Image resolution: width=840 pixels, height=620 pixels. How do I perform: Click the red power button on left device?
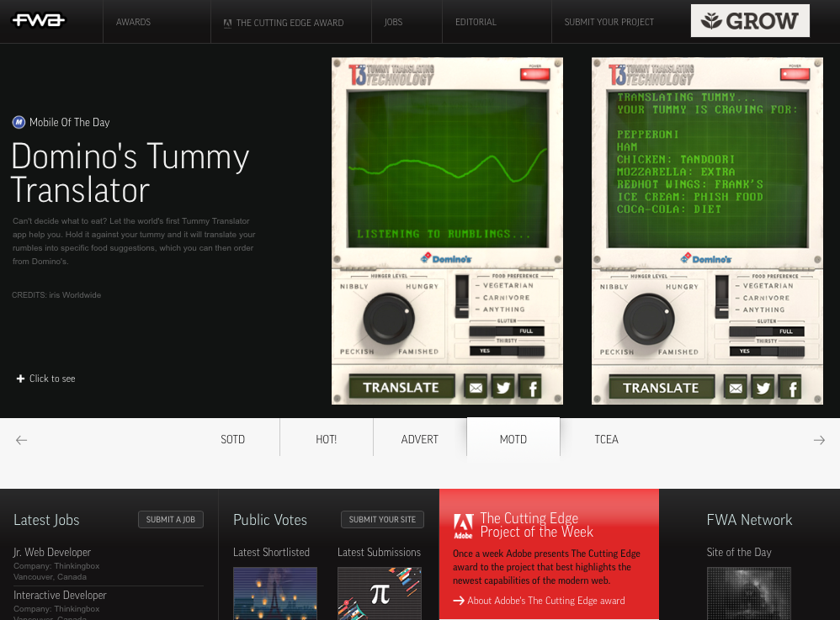535,74
